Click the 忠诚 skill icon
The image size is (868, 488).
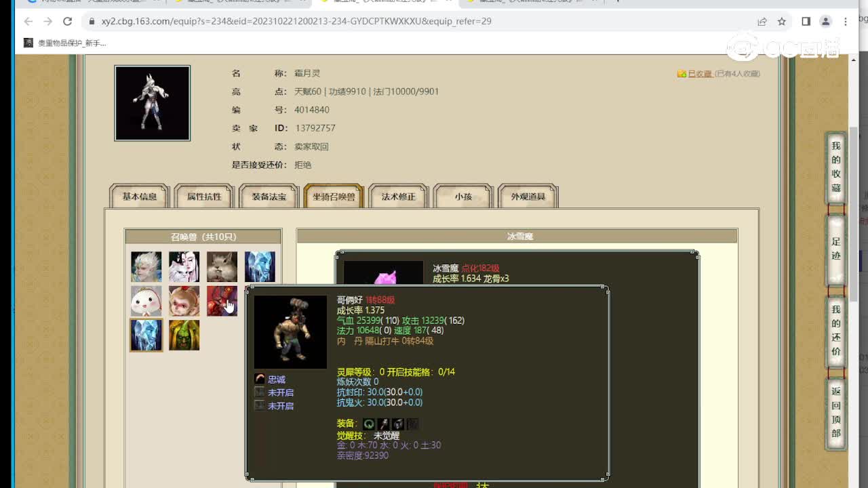click(x=260, y=380)
